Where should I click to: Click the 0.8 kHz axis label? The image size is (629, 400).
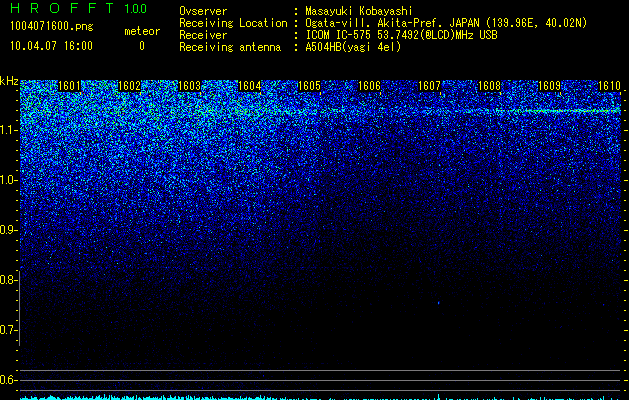[8, 280]
